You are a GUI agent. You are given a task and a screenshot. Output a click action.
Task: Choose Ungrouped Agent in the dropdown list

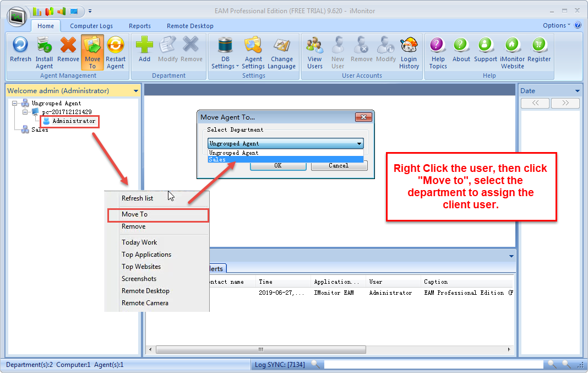coord(285,153)
